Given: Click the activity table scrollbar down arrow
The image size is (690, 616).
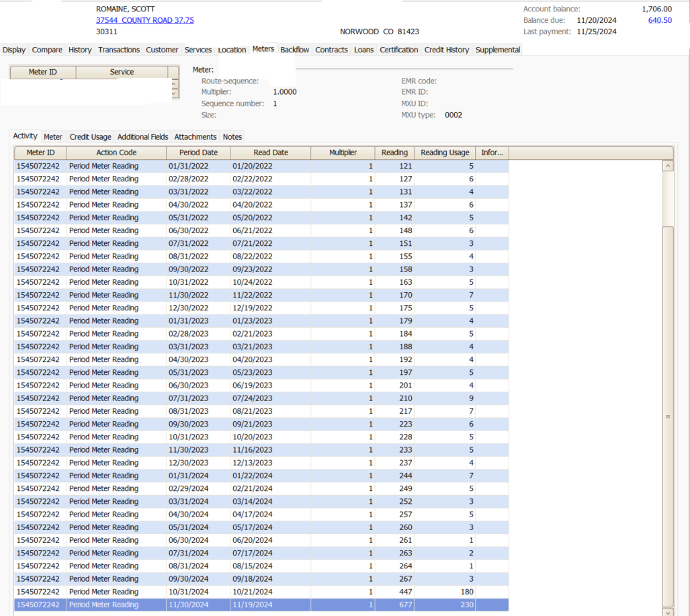Looking at the screenshot, I should pos(668,612).
